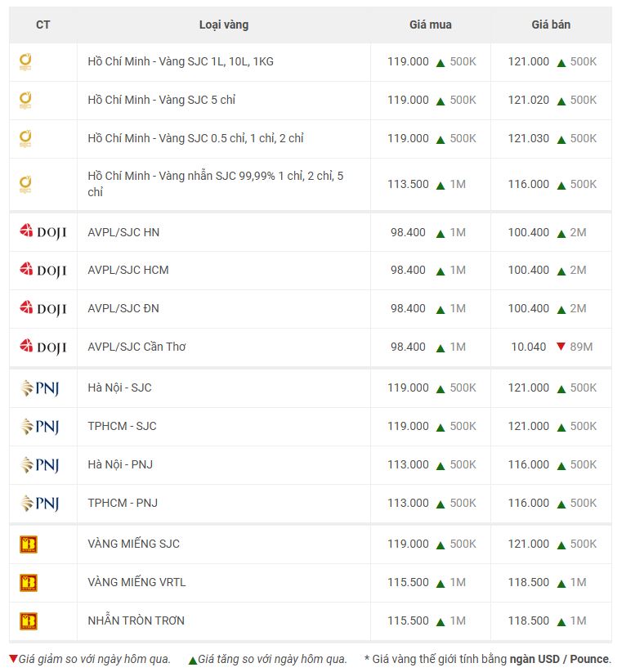626x672 pixels.
Task: Click the Giá mua column header
Action: click(x=430, y=25)
